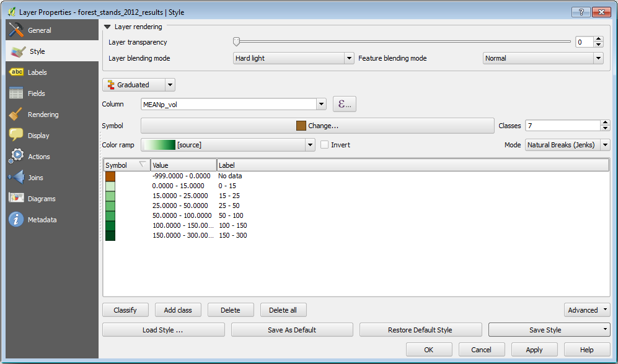This screenshot has width=618, height=364.
Task: Switch to the Style tab
Action: [x=37, y=51]
